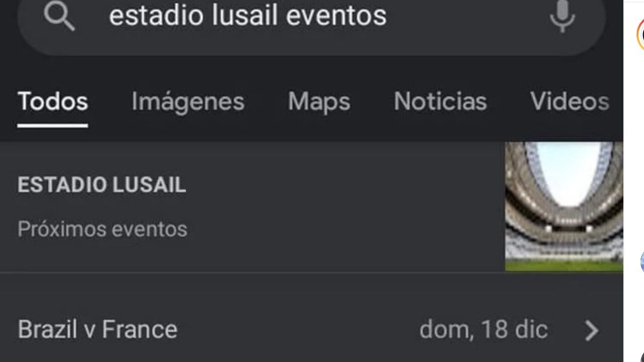Click the white underline beneath the Todos tab
Screen dimensions: 644x362
click(x=53, y=125)
